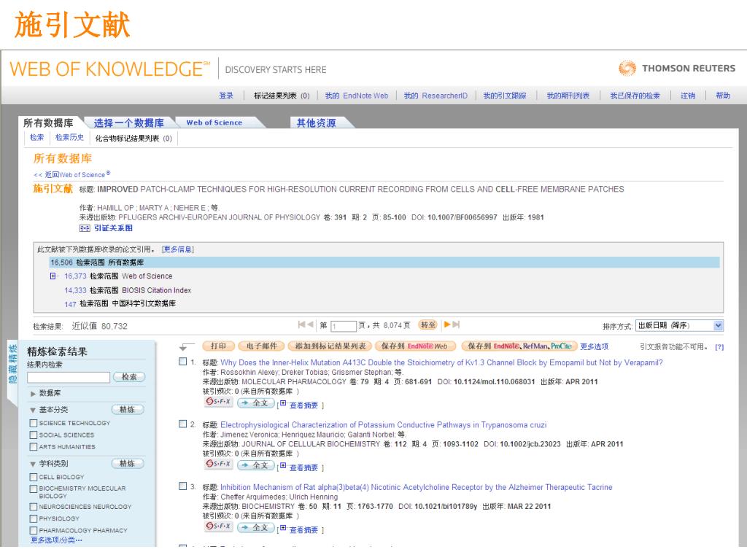Click the citation map icon next to 引证关系图
The height and width of the screenshot is (560, 747).
pos(85,228)
